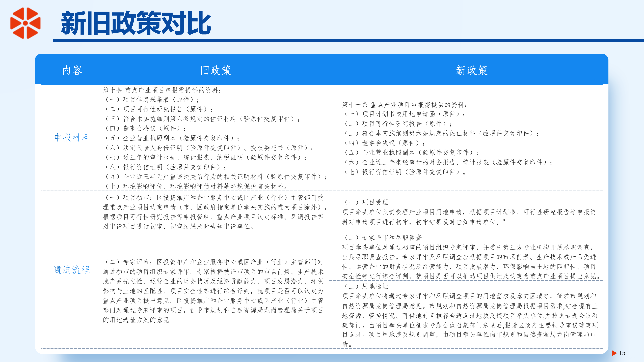Screen dimensions: 644x362
Task: Click the heading 第十一条 重点产业项目申报需提供的资料
Action: tap(405, 105)
